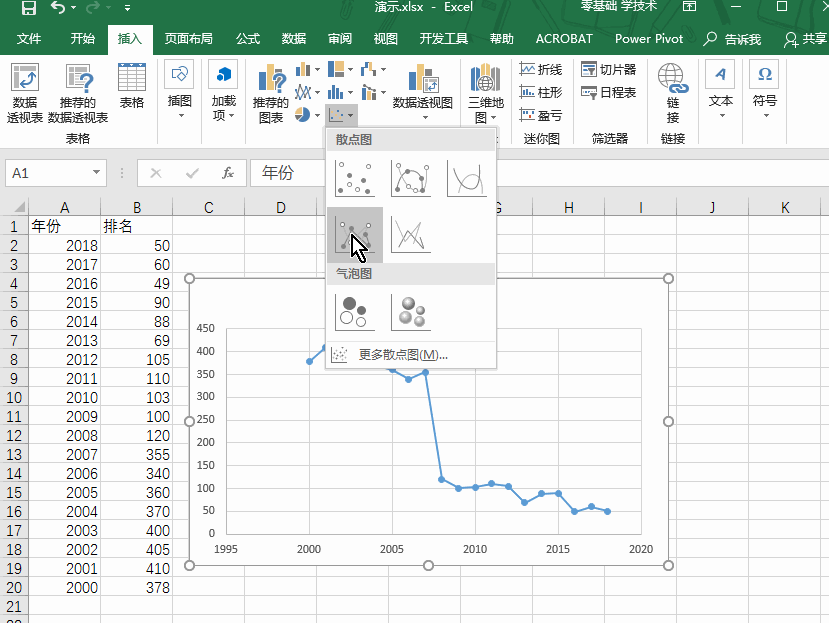Insert a 盈亏 win/loss sparkline
Screen dimensions: 829x623
(x=540, y=115)
